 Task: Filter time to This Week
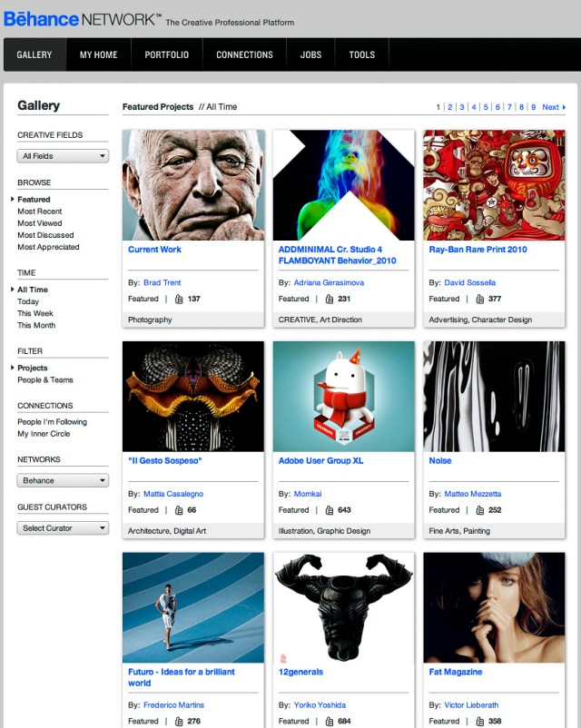coord(35,313)
